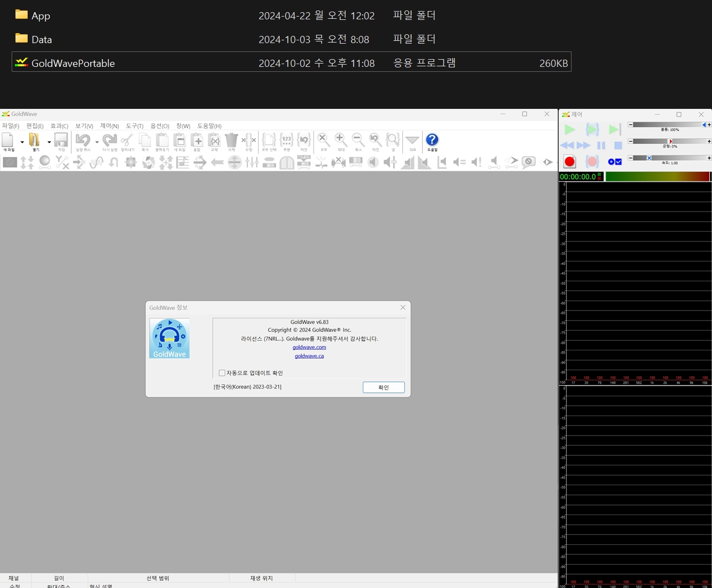Expand the Undo history dropdown arrow
Image resolution: width=712 pixels, height=588 pixels.
click(x=97, y=142)
